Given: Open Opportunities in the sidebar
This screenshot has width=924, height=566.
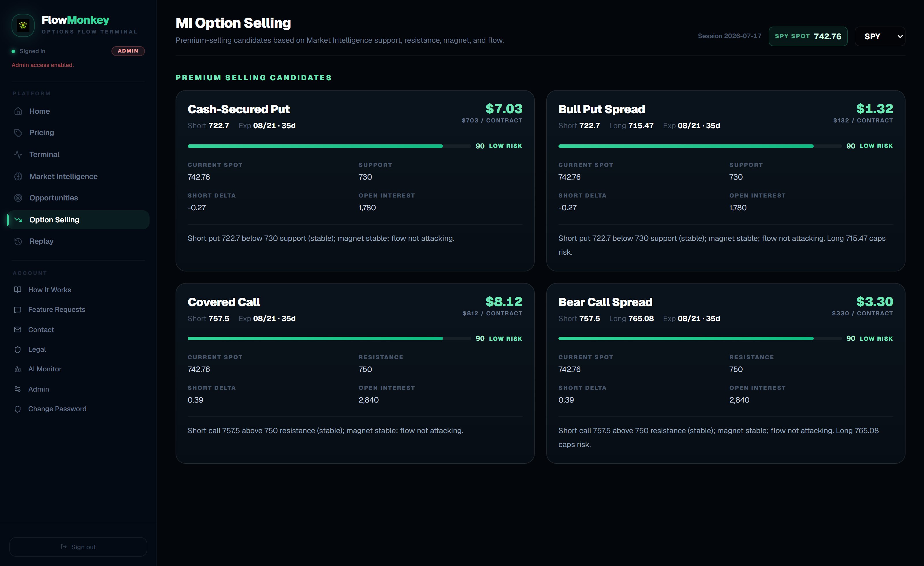Looking at the screenshot, I should pos(78,198).
